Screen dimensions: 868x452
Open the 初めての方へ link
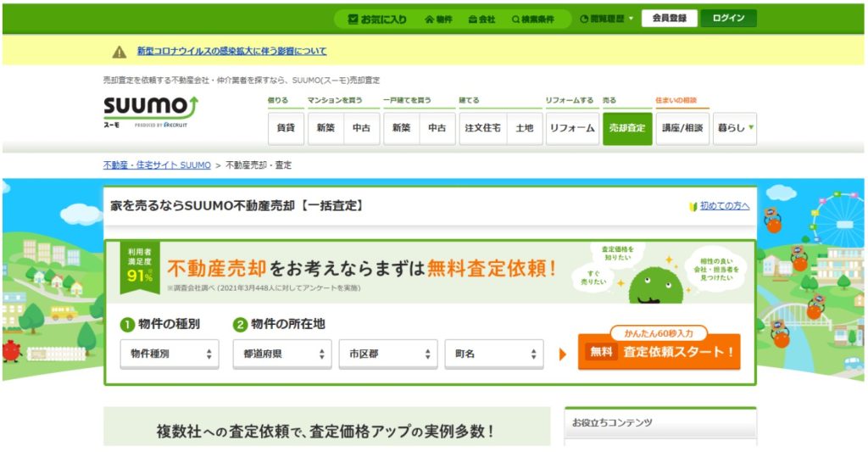[x=725, y=206]
